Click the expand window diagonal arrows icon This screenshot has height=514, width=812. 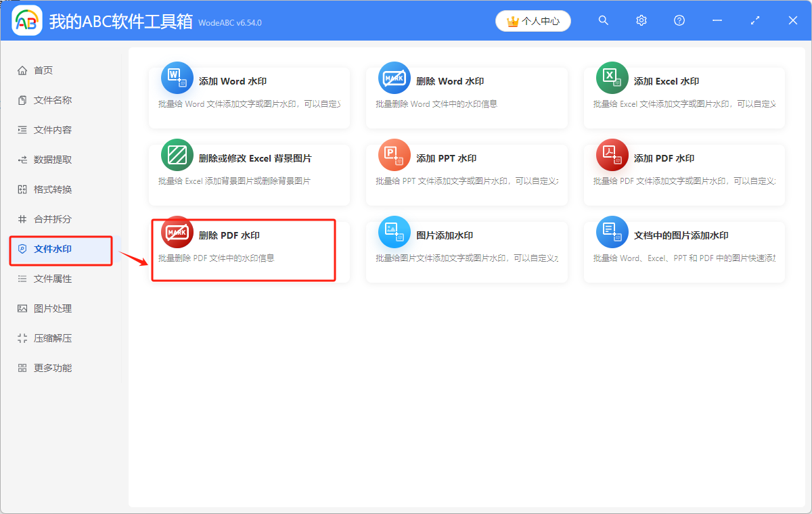(x=755, y=20)
